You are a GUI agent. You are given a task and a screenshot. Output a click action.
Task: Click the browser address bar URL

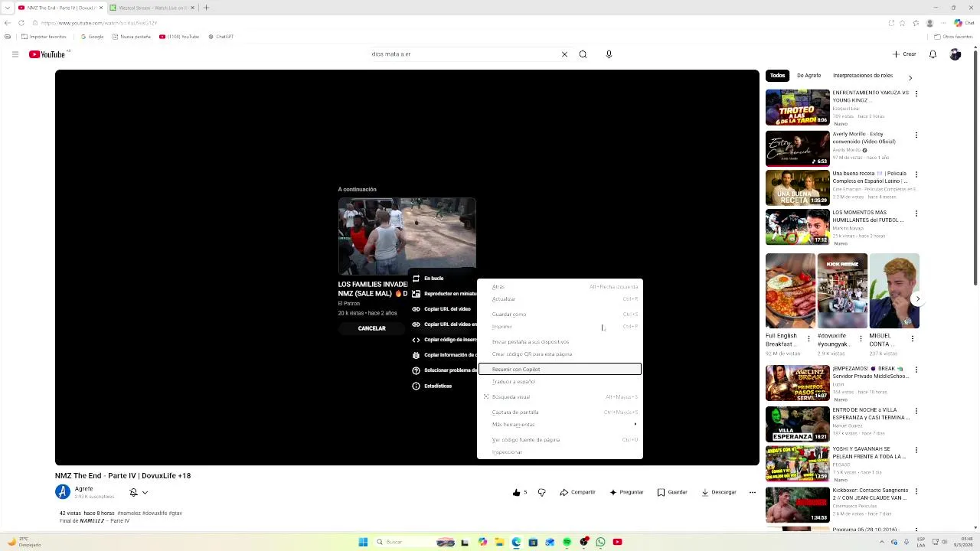pos(98,23)
